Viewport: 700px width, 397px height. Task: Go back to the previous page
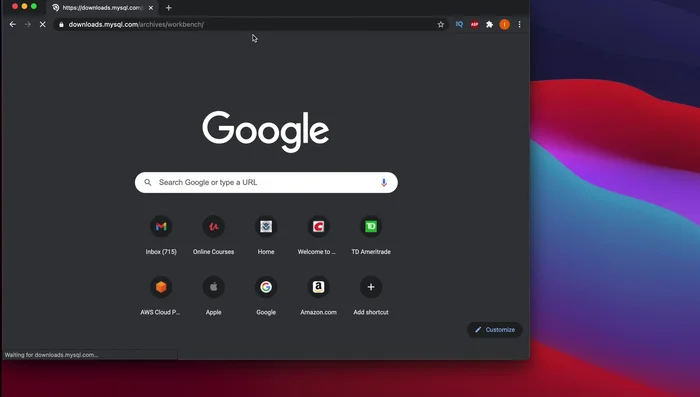pyautogui.click(x=12, y=25)
